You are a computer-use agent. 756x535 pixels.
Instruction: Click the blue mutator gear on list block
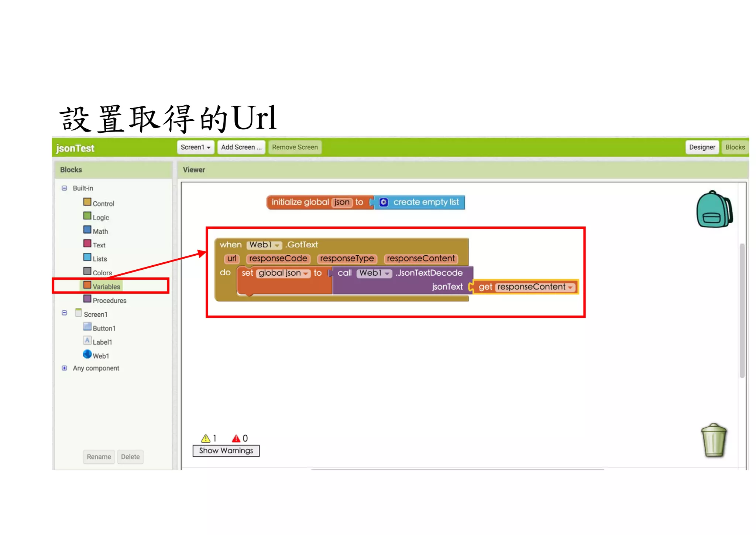384,202
